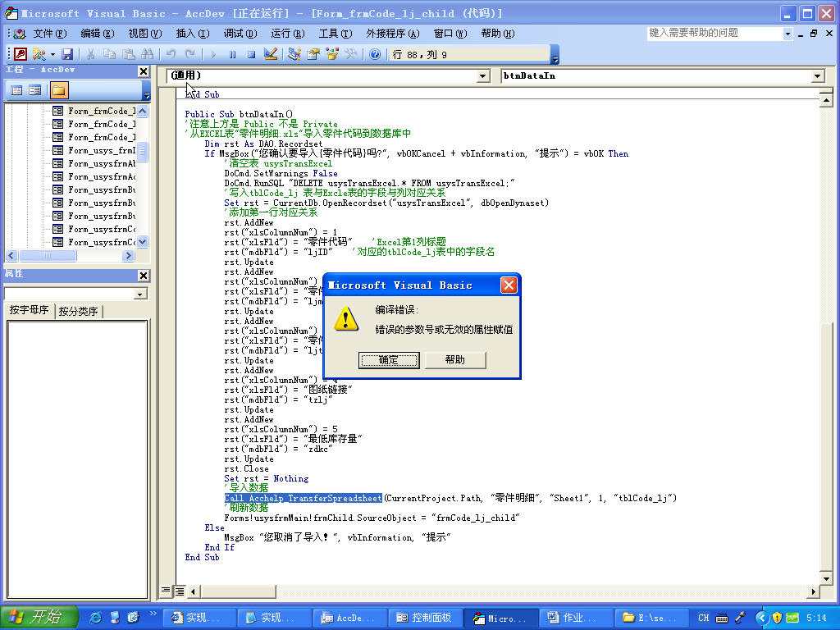Image resolution: width=840 pixels, height=630 pixels.
Task: Click the Undo arrow icon
Action: pos(171,54)
